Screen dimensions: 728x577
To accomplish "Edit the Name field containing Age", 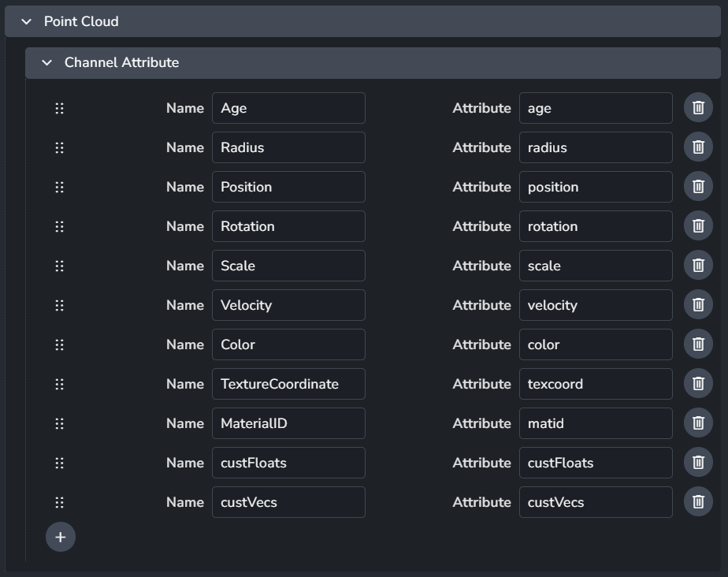I will 288,108.
